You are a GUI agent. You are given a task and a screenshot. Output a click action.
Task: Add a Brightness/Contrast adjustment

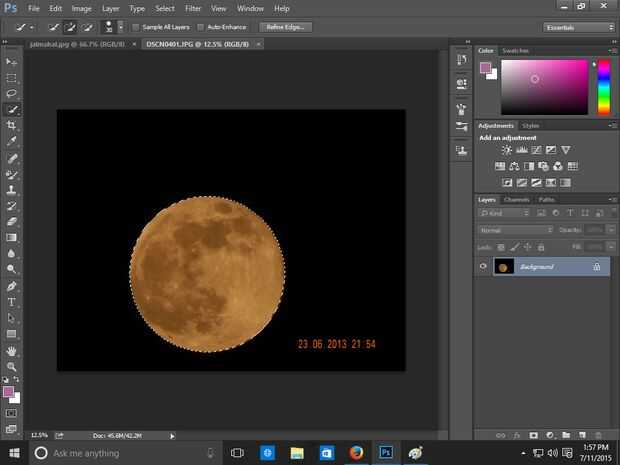[x=507, y=150]
